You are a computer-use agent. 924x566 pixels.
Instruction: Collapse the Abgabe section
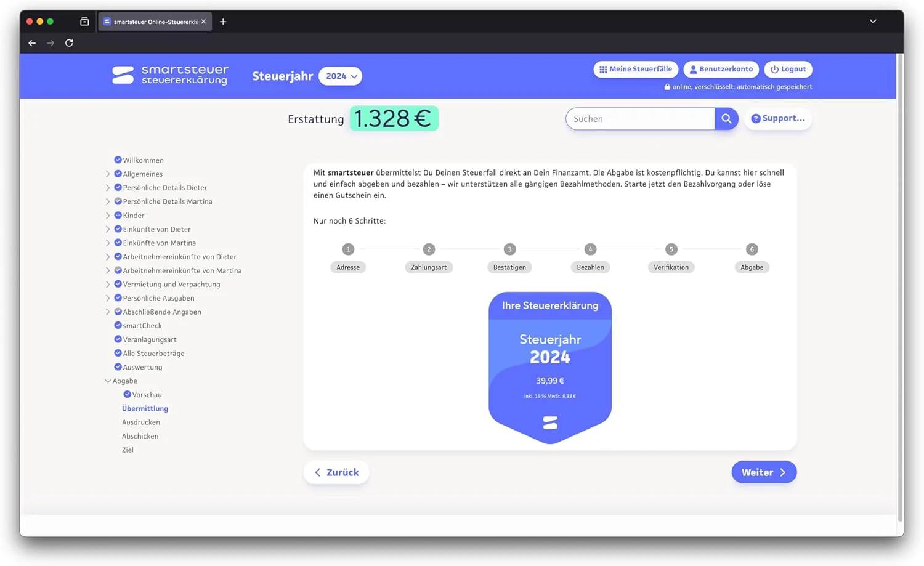108,381
